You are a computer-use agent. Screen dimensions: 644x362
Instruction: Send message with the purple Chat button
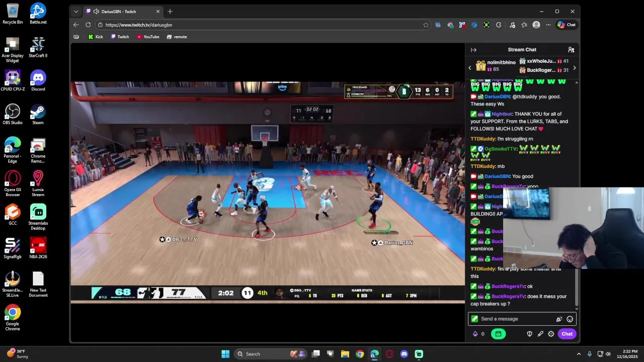(x=567, y=334)
